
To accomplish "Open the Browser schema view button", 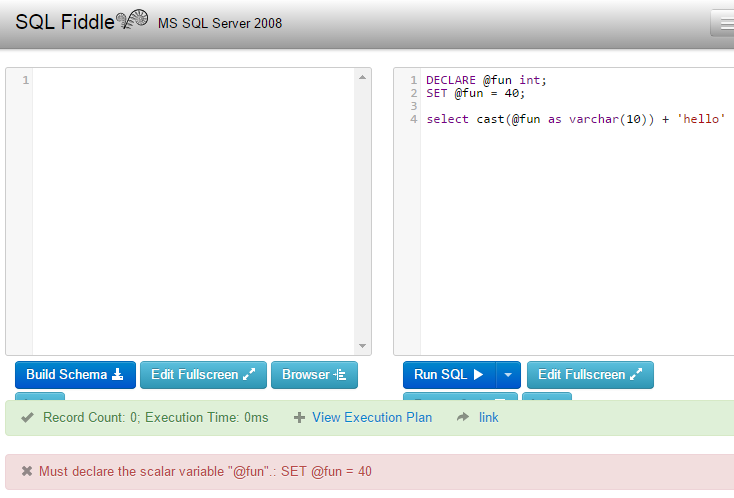I will pos(314,375).
